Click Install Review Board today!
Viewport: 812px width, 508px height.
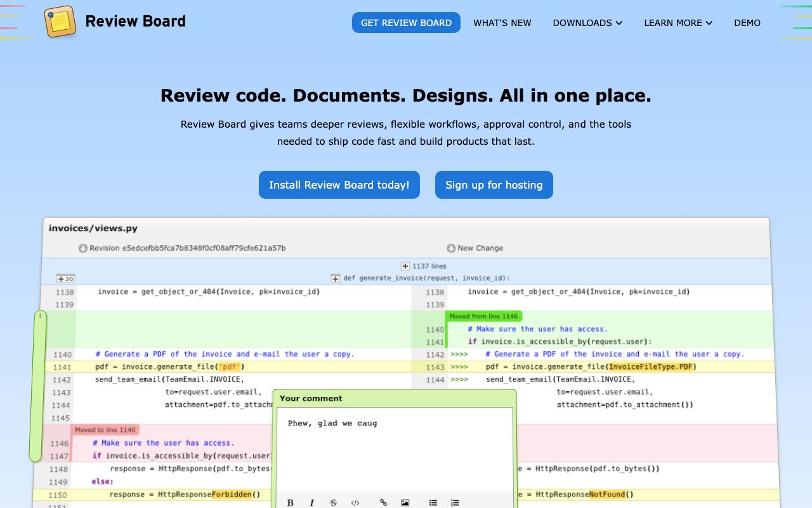coord(339,185)
